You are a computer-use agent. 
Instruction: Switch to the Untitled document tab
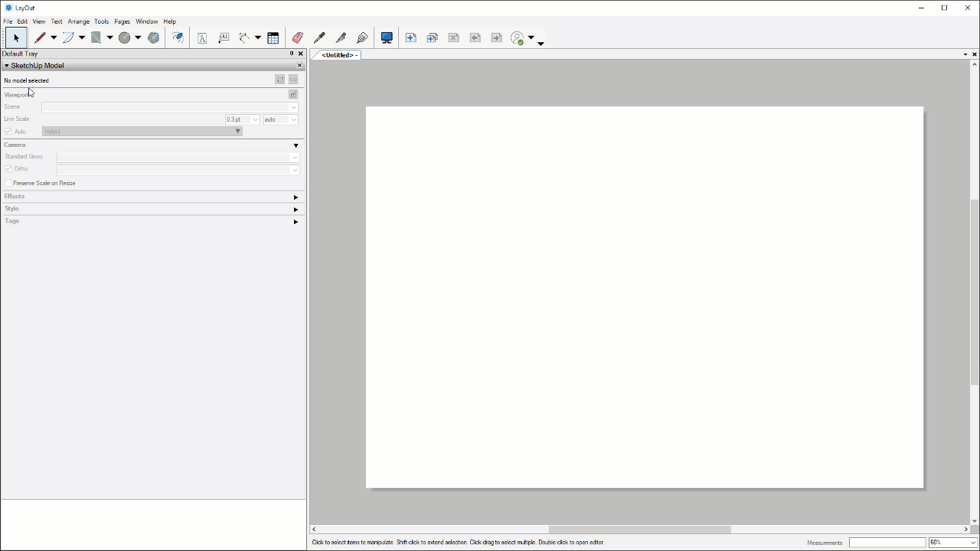[339, 55]
